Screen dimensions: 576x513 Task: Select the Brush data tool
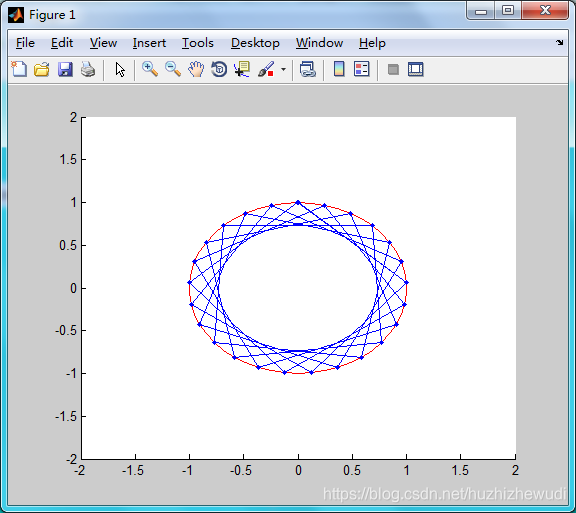tap(266, 69)
